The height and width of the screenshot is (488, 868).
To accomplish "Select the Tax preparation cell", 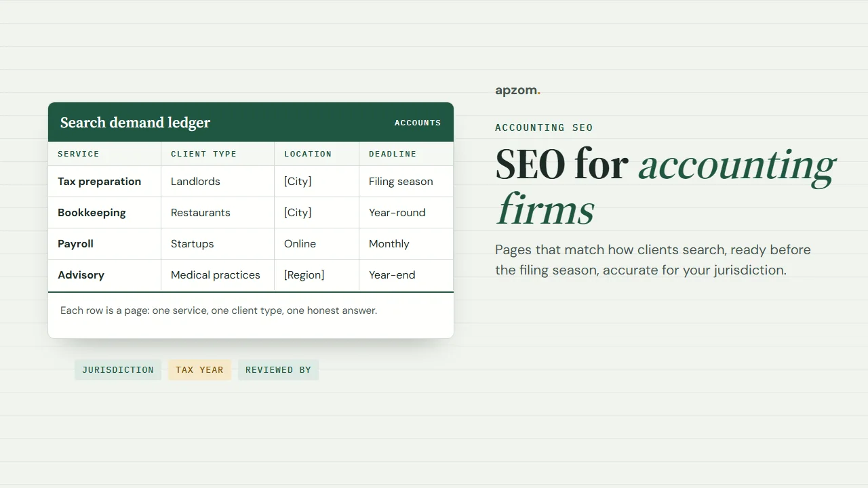I will click(104, 182).
